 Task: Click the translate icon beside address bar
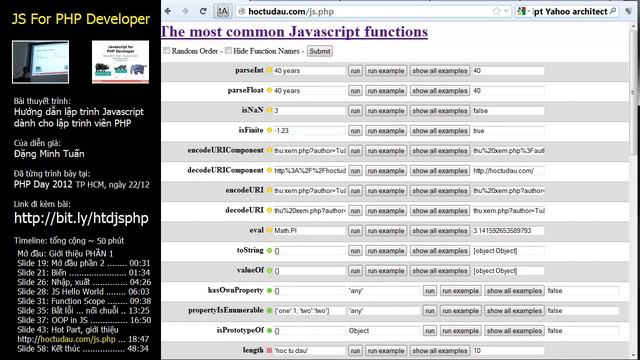pyautogui.click(x=222, y=11)
